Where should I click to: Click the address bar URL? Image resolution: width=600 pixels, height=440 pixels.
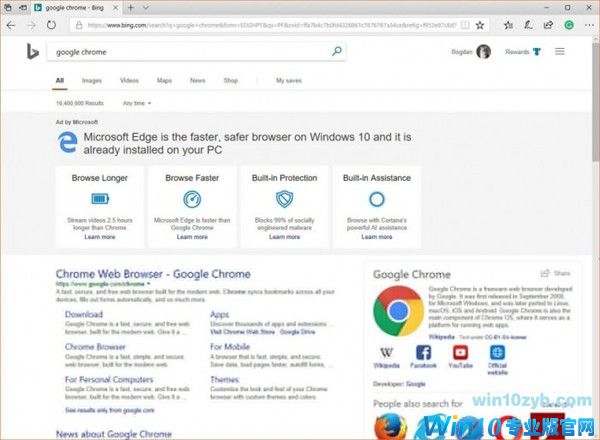(272, 25)
